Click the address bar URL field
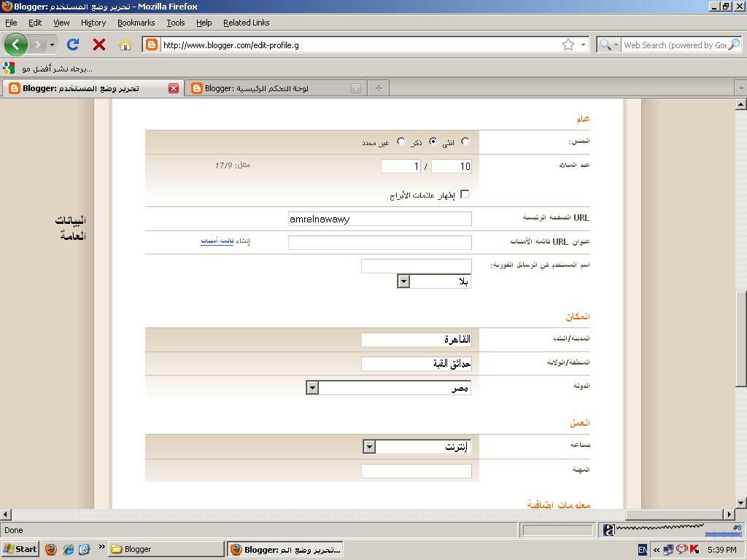The image size is (747, 560). tap(360, 44)
